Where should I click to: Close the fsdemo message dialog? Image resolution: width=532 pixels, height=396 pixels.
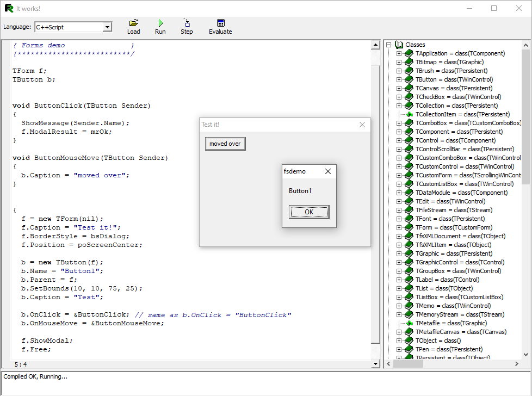327,171
